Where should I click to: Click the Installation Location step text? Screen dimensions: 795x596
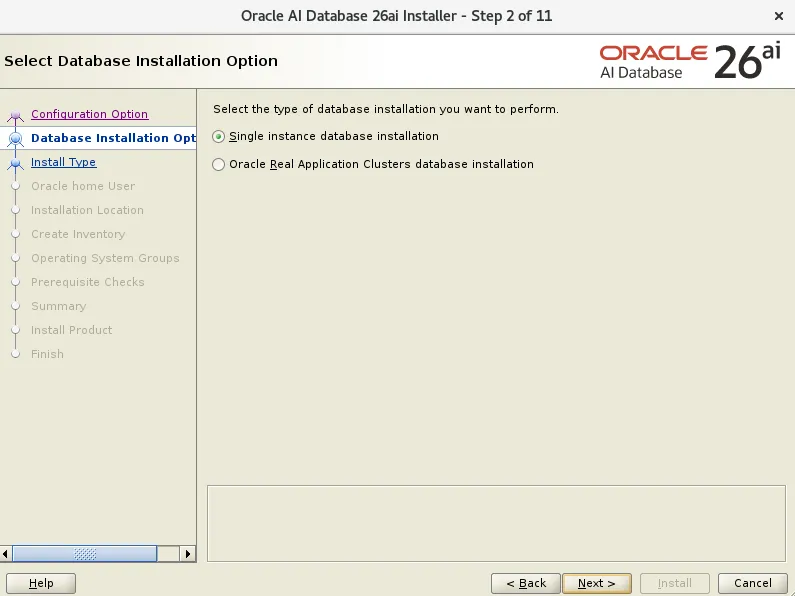click(87, 210)
